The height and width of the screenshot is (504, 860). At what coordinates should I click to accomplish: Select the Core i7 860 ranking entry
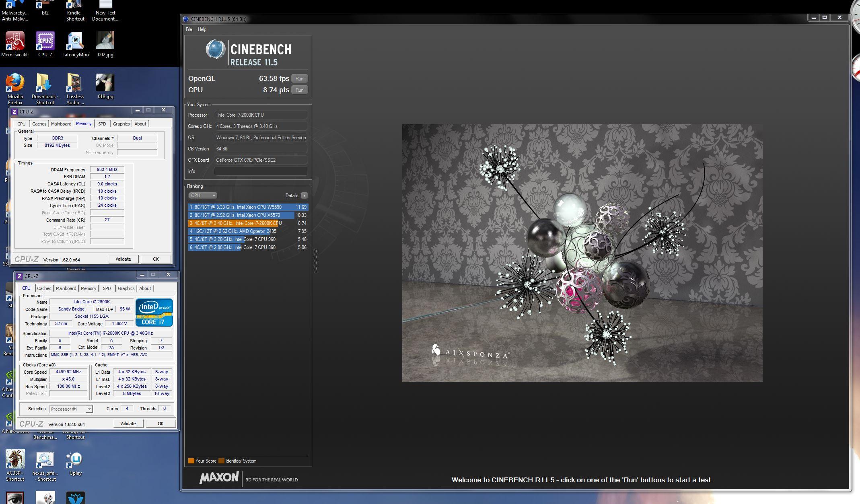pyautogui.click(x=248, y=247)
